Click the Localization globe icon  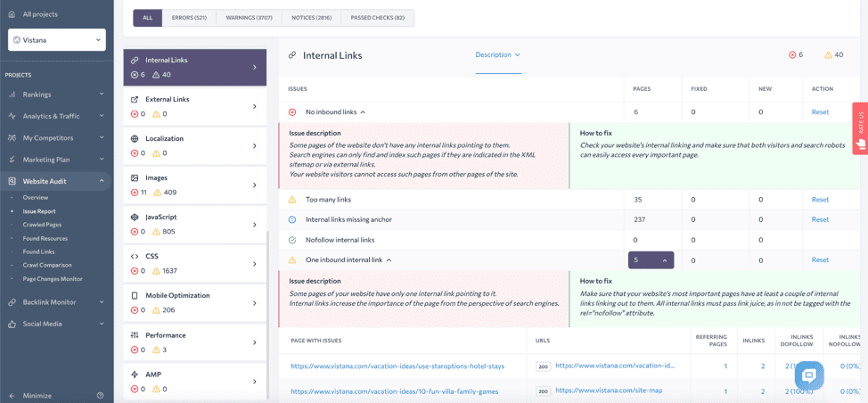pyautogui.click(x=134, y=139)
